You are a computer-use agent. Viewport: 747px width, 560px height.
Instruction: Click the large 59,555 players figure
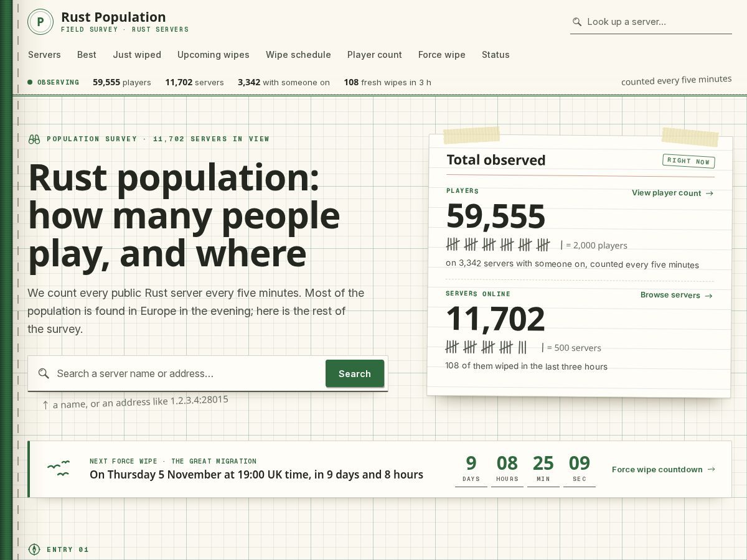point(496,216)
